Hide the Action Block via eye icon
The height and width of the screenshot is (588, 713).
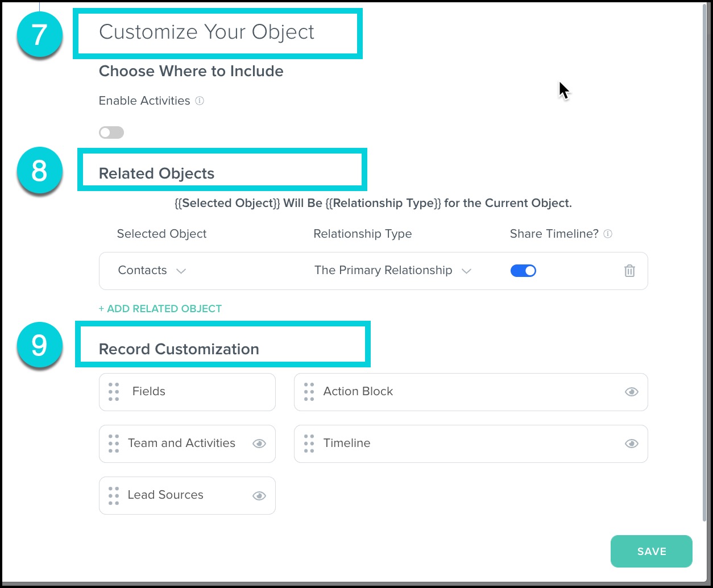coord(631,392)
